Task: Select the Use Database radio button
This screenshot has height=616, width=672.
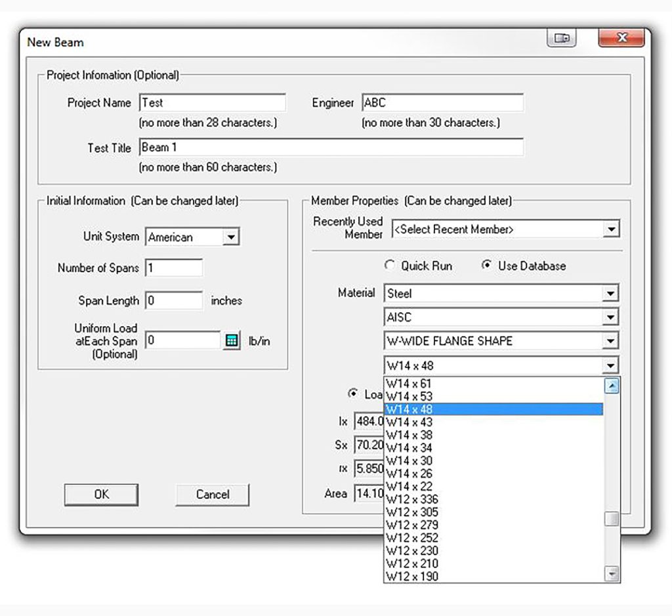Action: pos(486,266)
